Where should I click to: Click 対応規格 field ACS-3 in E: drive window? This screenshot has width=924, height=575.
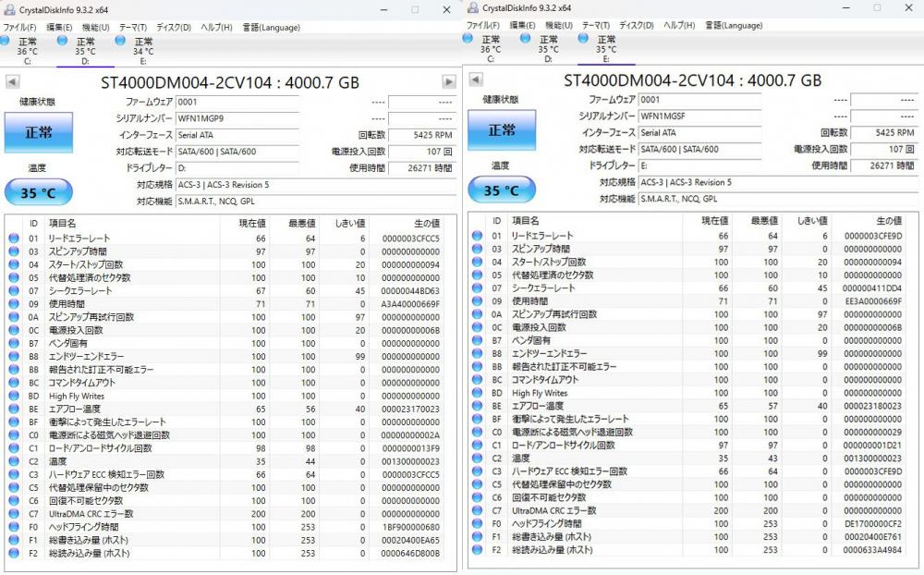pyautogui.click(x=778, y=182)
